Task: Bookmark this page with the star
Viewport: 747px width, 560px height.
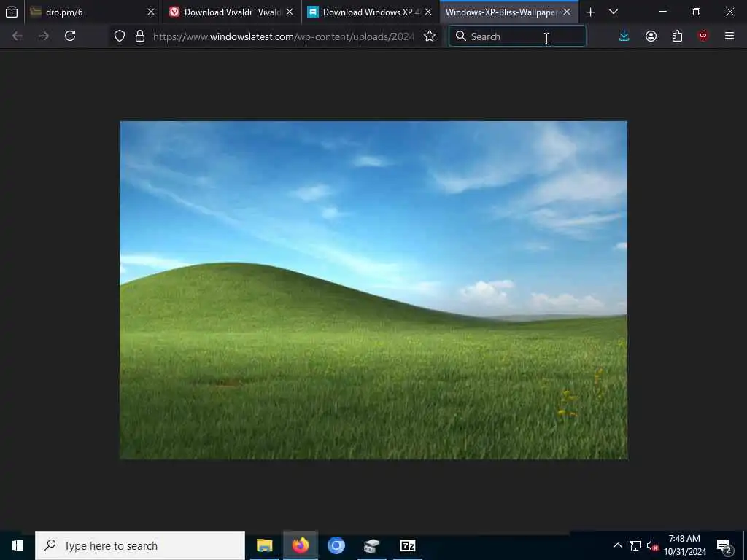Action: pyautogui.click(x=430, y=36)
